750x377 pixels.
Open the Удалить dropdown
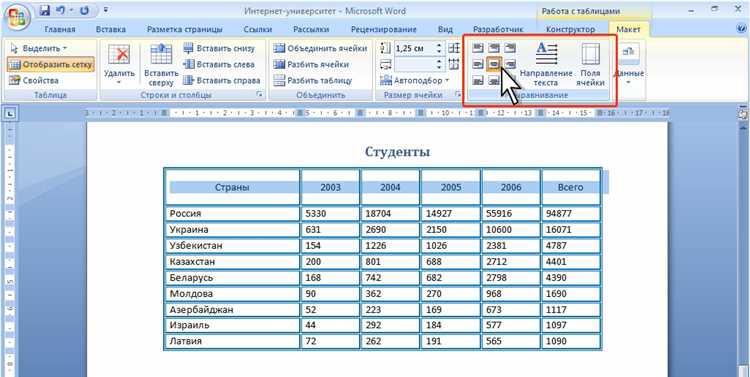click(x=119, y=65)
